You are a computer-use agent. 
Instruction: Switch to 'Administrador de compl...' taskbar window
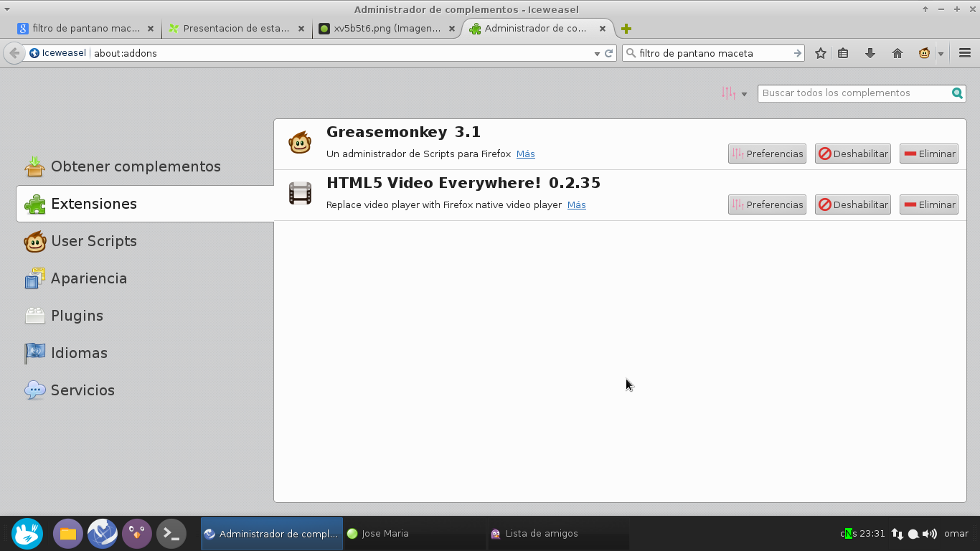pyautogui.click(x=272, y=534)
